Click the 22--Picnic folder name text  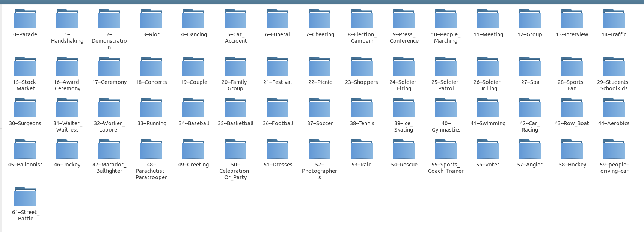320,82
